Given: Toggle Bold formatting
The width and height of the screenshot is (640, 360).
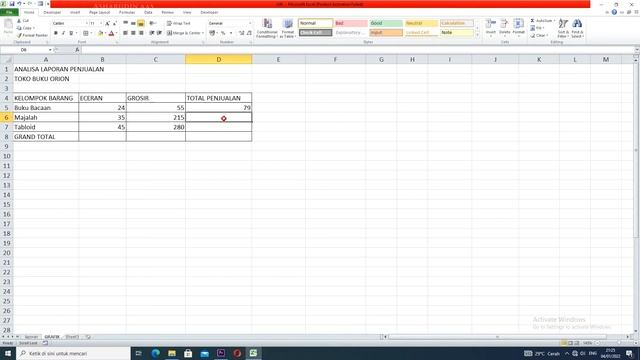Looking at the screenshot, I should pos(56,33).
